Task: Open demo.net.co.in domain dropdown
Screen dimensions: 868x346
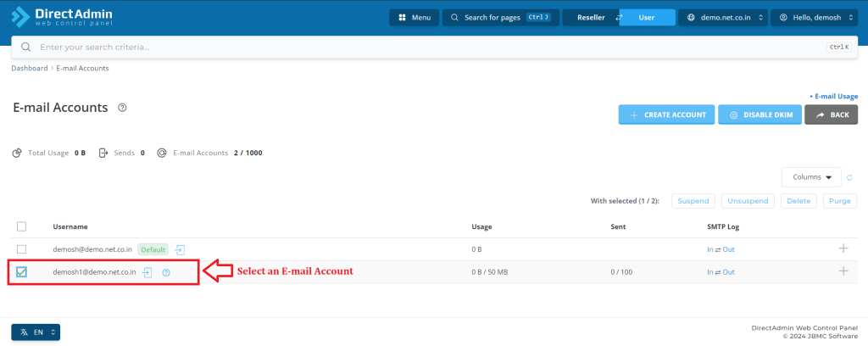Action: click(723, 18)
